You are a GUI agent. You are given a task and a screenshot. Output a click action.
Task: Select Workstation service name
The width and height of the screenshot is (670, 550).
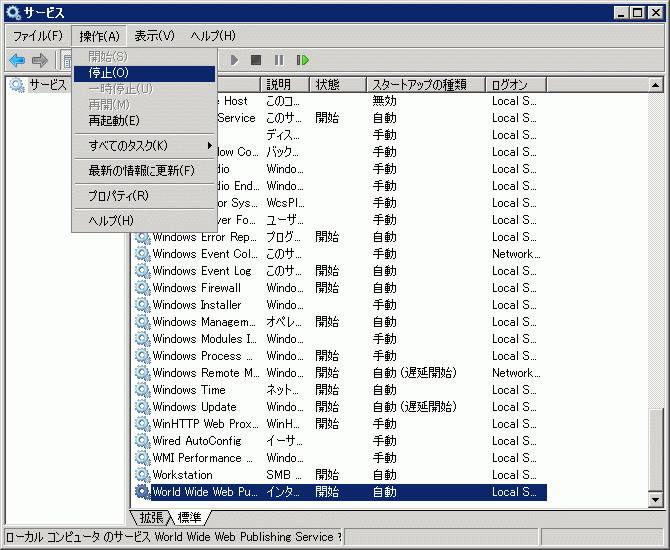click(x=182, y=475)
